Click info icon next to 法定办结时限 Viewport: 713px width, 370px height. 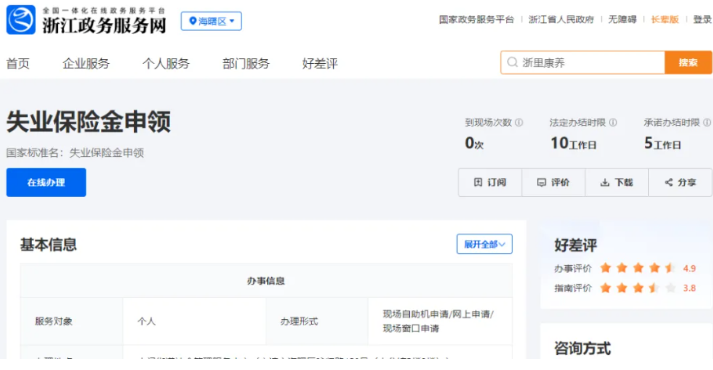point(613,122)
